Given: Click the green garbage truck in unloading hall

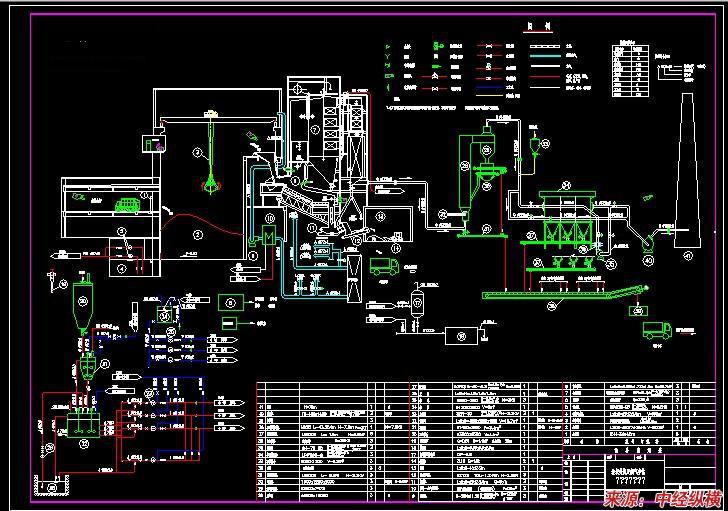Looking at the screenshot, I should (x=127, y=205).
